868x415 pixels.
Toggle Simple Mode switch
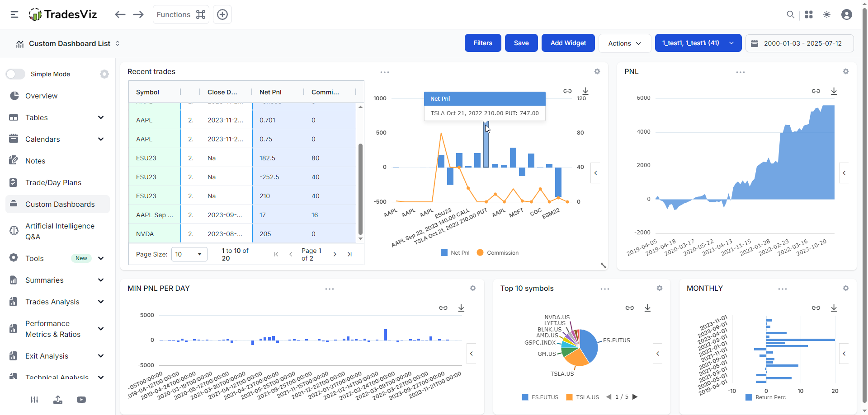click(15, 74)
